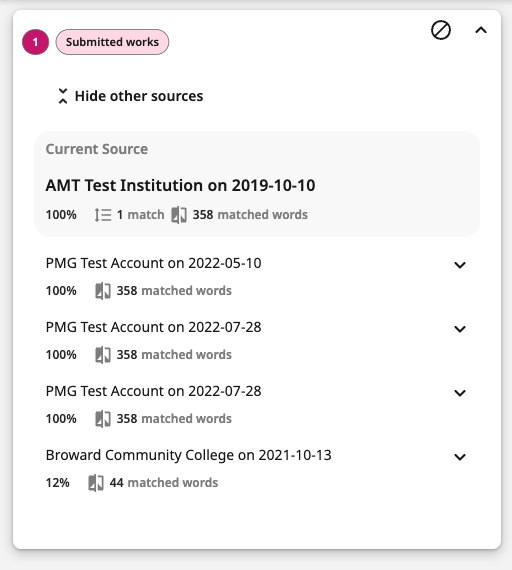The height and width of the screenshot is (570, 512).
Task: Select Broward Community College on 2021-10-13 title
Action: click(188, 455)
